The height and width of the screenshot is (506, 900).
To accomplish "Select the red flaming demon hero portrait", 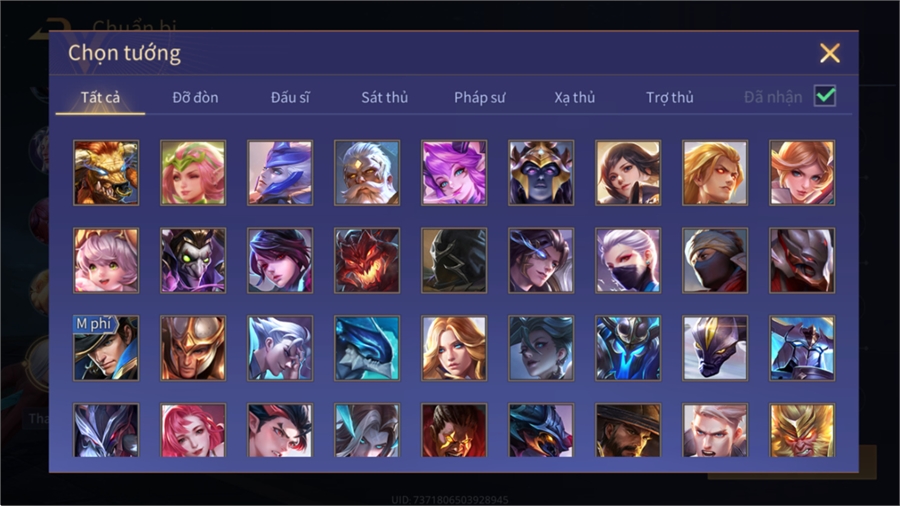I will pyautogui.click(x=367, y=260).
